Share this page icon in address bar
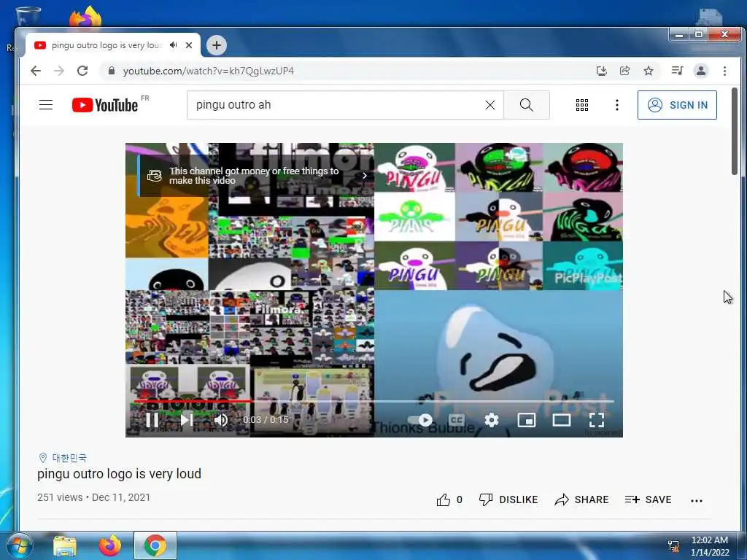747x560 pixels. point(624,71)
